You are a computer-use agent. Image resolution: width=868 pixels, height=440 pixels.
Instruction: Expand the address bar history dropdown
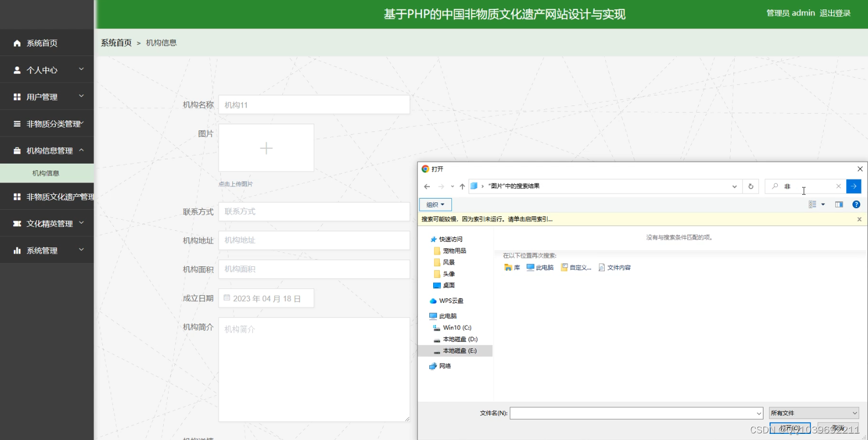734,187
